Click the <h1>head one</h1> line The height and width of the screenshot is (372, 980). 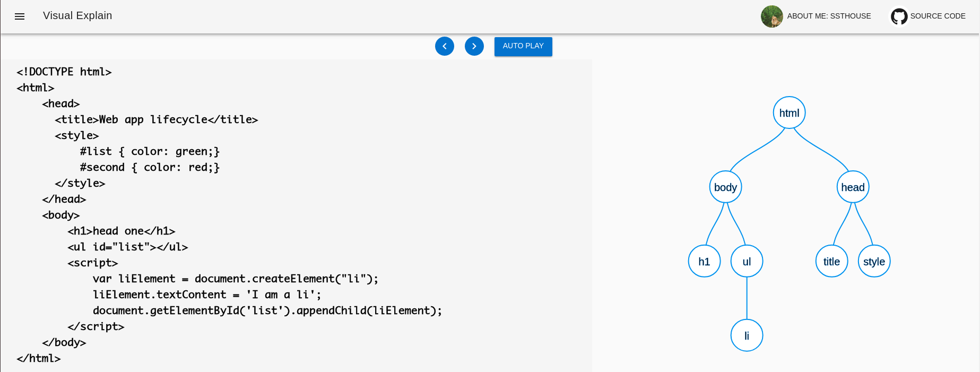pyautogui.click(x=122, y=231)
